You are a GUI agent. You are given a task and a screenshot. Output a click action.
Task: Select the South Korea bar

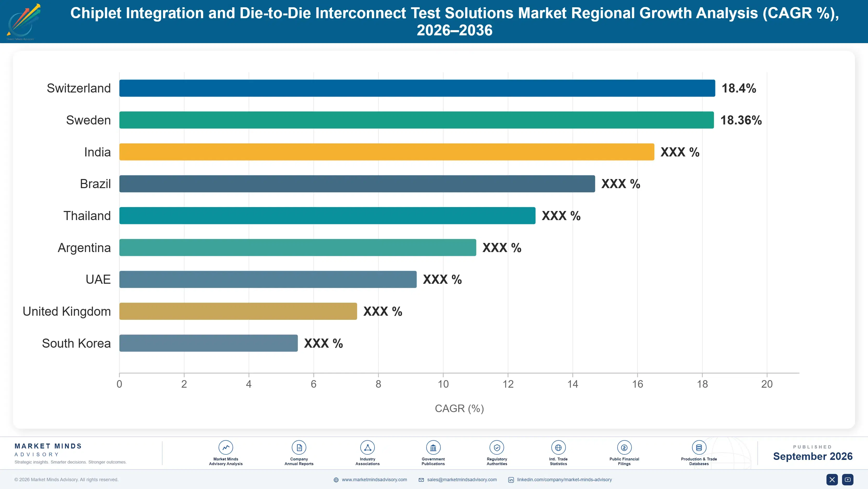(209, 343)
